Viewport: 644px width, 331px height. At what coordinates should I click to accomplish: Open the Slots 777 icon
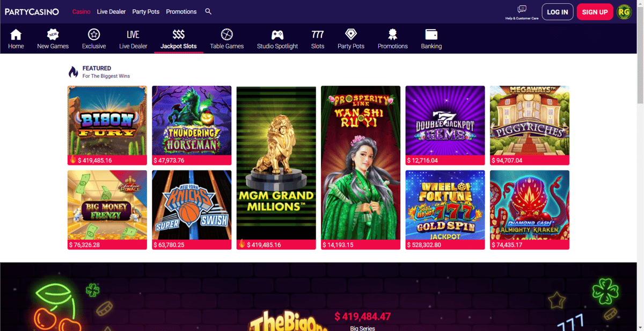pyautogui.click(x=318, y=34)
